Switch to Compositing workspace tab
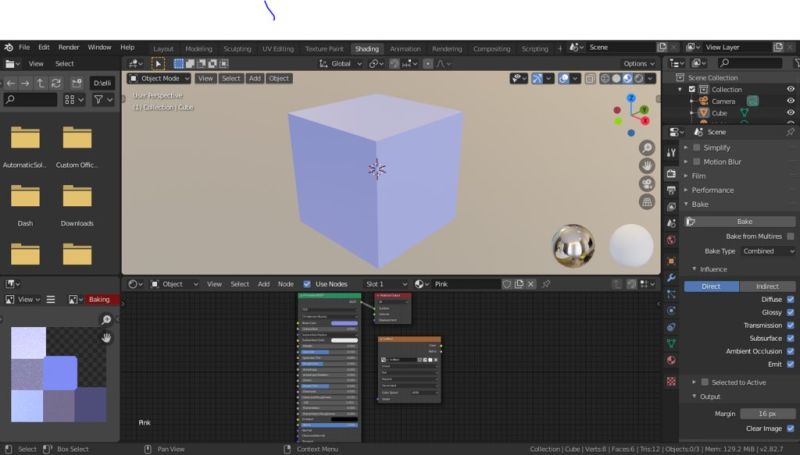 click(x=491, y=49)
